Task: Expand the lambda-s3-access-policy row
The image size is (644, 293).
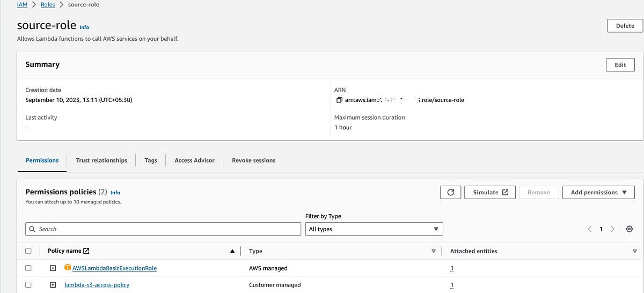Action: 53,285
